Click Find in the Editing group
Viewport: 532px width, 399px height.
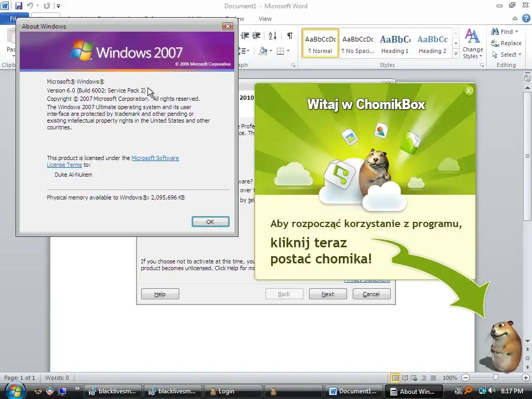coord(502,32)
